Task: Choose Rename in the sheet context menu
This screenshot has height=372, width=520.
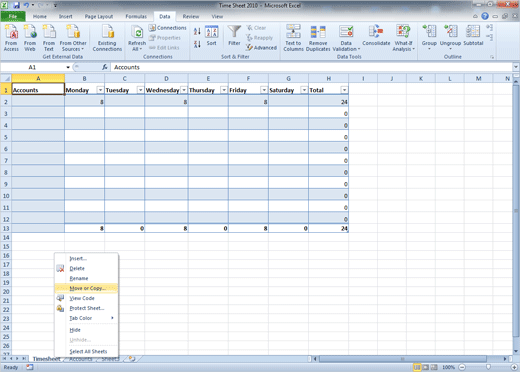Action: 86,278
